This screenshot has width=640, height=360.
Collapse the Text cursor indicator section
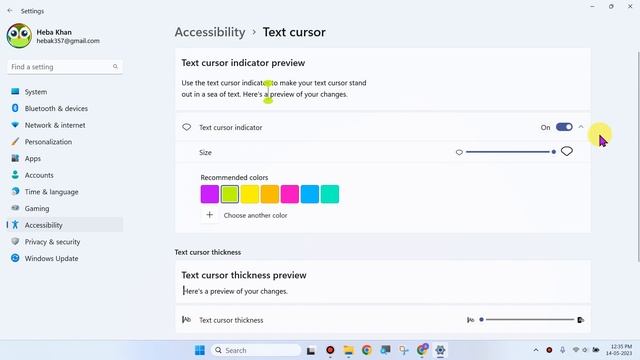point(581,127)
